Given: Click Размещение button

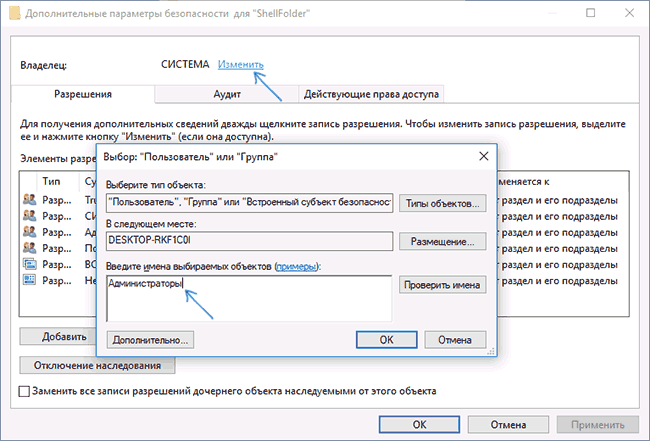Looking at the screenshot, I should pos(442,242).
